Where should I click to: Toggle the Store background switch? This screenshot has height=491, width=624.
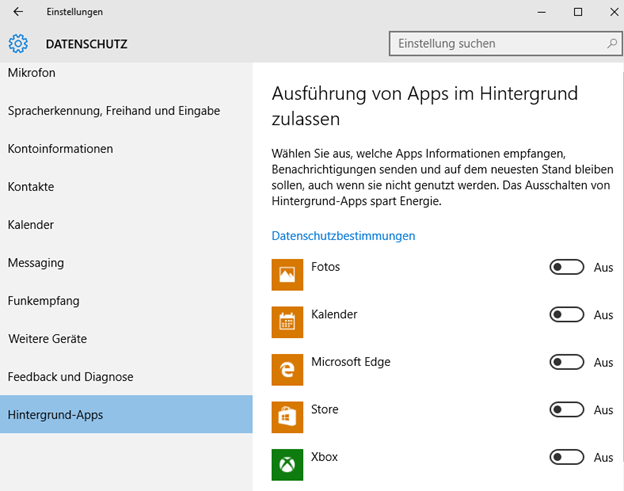pos(567,409)
